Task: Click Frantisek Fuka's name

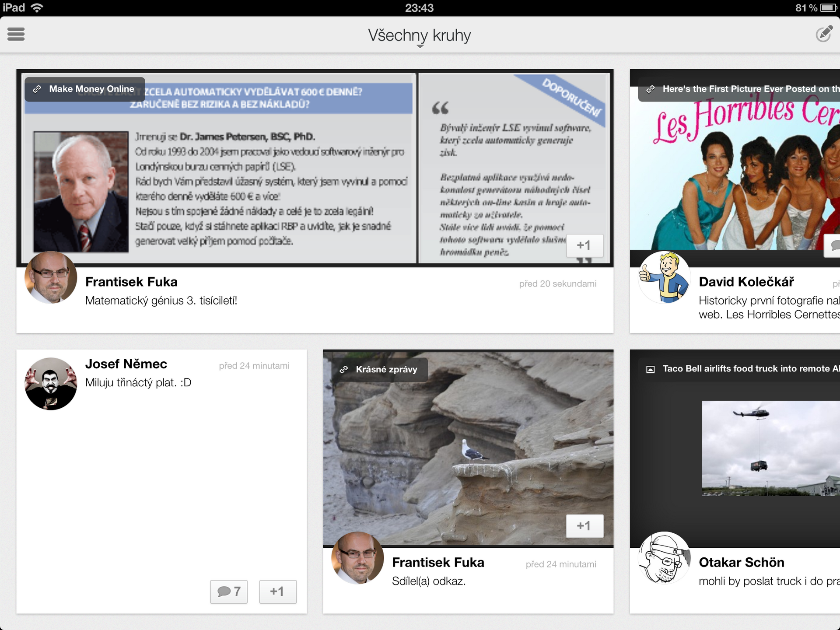Action: click(x=132, y=282)
